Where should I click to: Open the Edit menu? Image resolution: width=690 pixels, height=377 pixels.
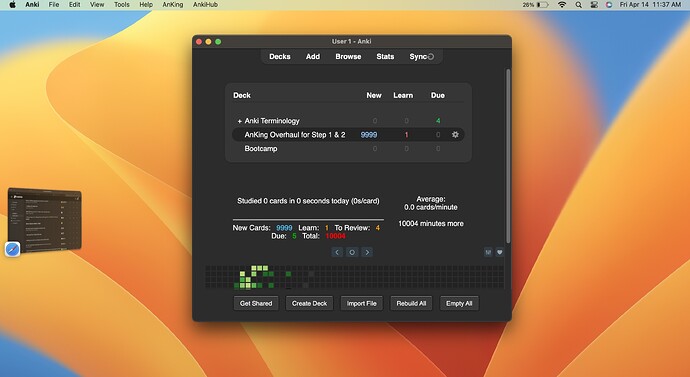(74, 5)
